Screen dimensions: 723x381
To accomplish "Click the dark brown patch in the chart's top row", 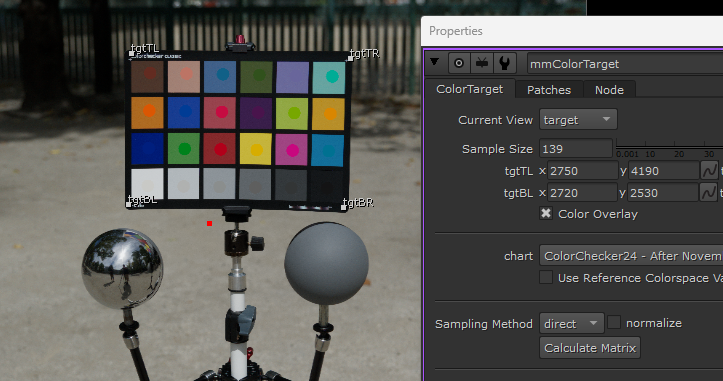I will pos(147,77).
